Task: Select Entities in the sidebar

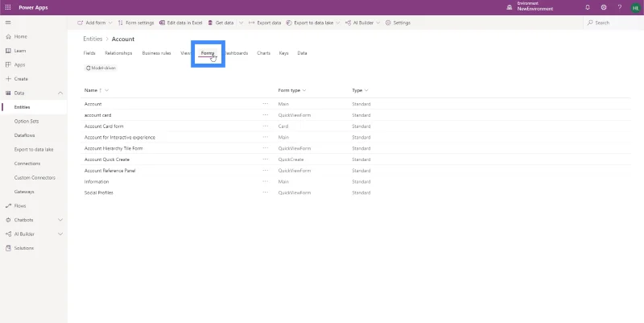Action: coord(23,107)
